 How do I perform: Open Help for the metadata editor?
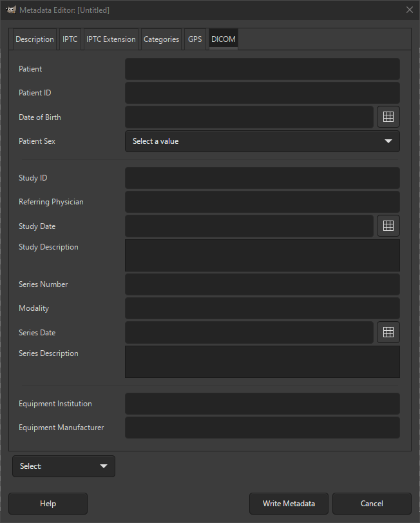[48, 504]
